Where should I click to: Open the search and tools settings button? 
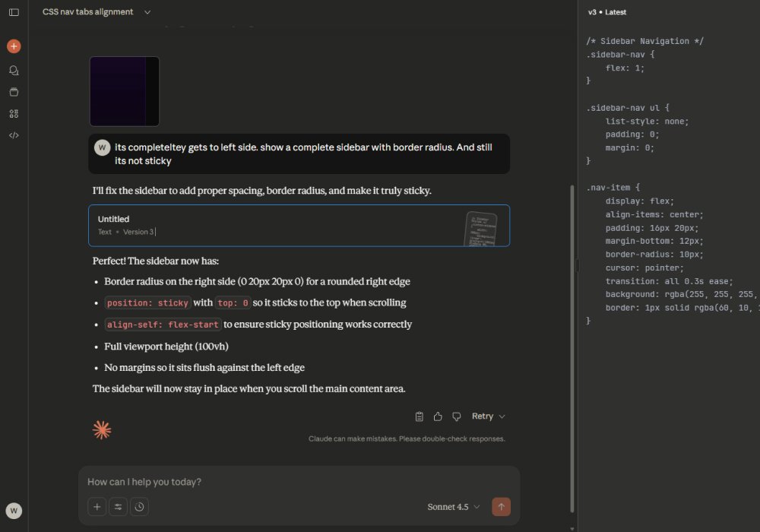tap(118, 507)
